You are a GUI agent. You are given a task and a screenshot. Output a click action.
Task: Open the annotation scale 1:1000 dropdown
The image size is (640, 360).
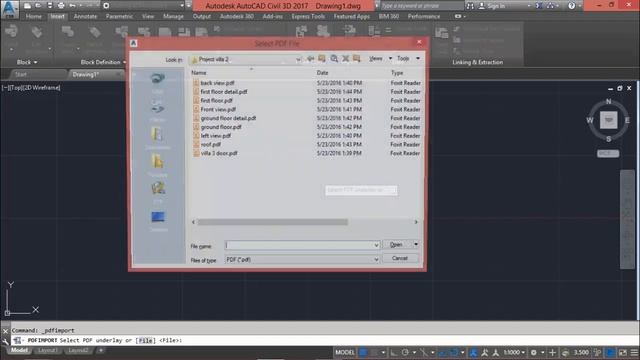click(x=514, y=352)
